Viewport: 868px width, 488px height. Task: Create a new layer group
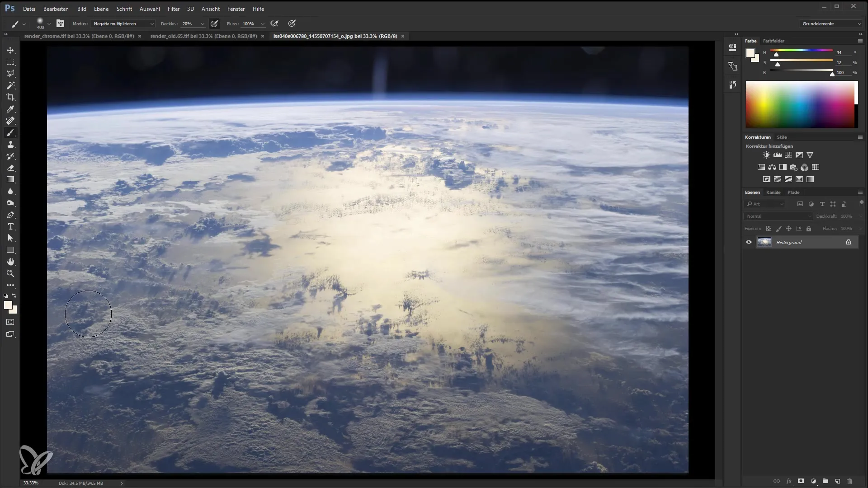(825, 481)
